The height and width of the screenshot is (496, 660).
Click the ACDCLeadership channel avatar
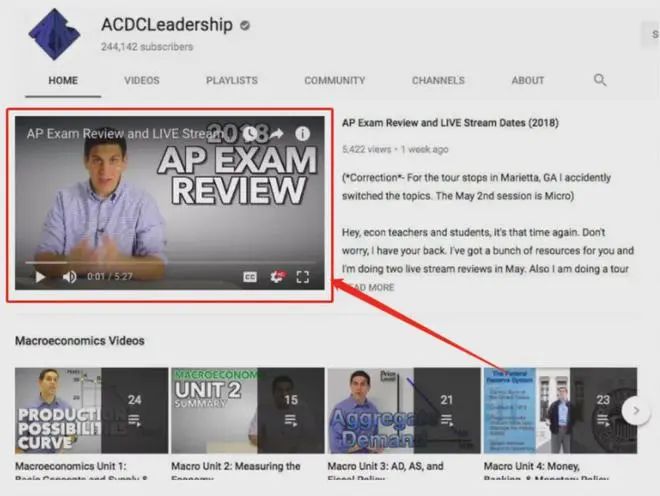[54, 35]
